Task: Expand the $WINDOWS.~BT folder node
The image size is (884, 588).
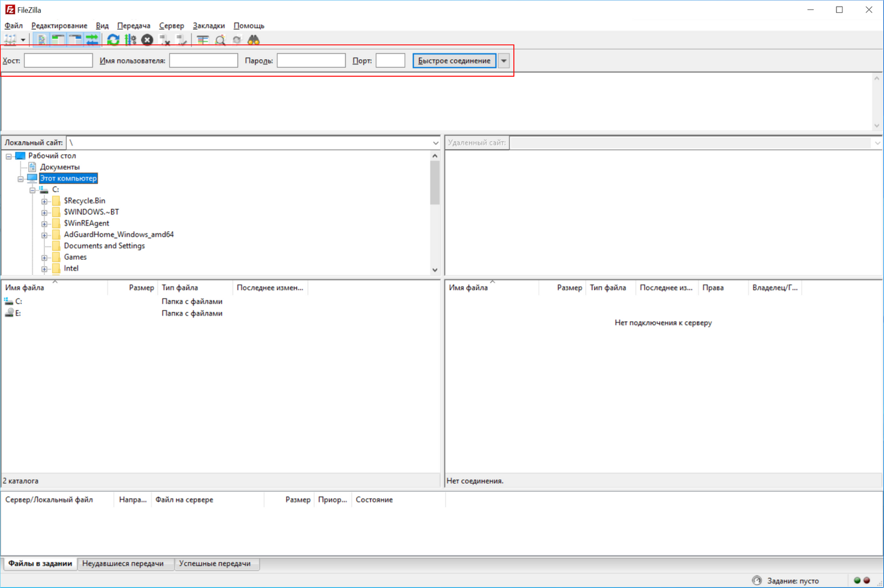Action: (44, 213)
